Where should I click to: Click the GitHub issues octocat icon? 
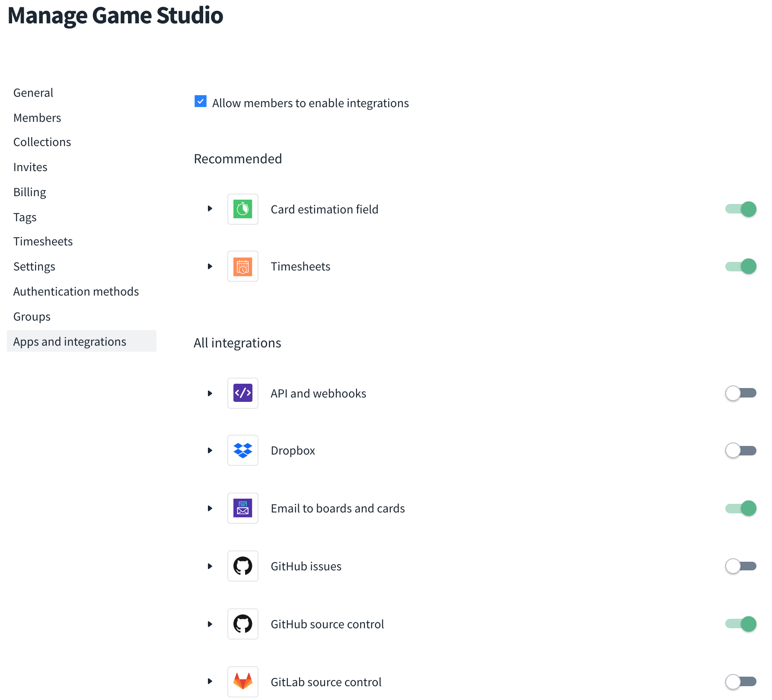pos(242,566)
